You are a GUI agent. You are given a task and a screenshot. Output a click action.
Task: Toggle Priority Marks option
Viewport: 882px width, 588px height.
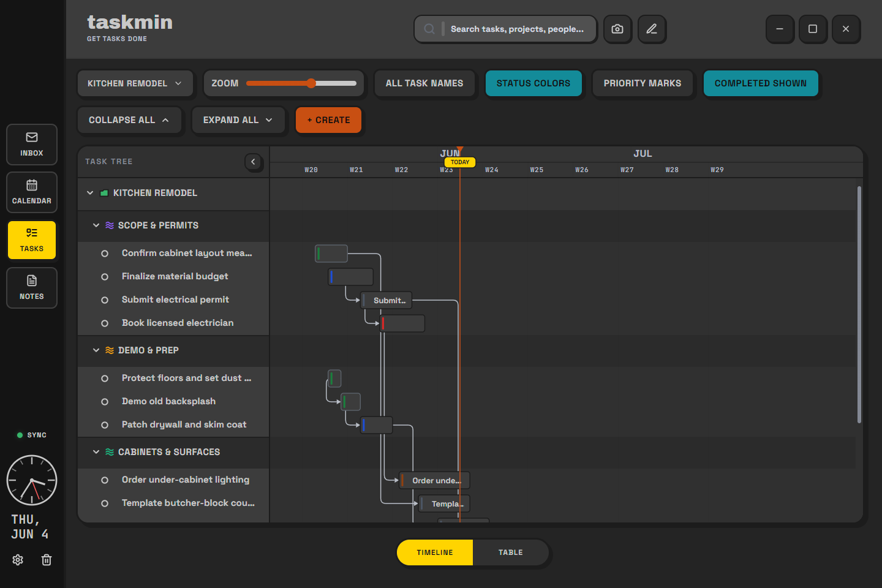point(643,83)
